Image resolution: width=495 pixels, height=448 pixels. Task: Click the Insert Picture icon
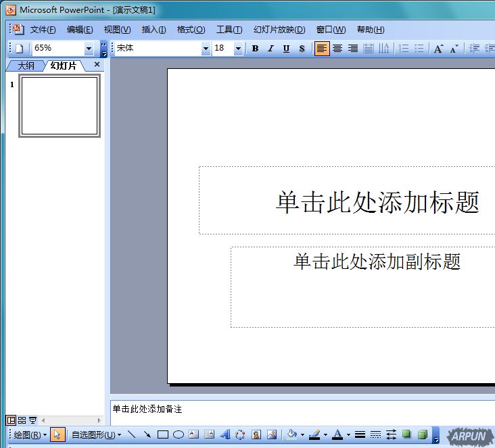click(272, 434)
